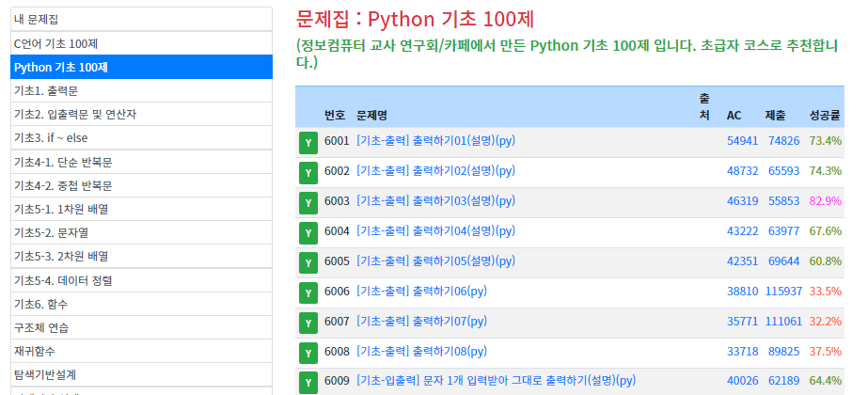Image resolution: width=868 pixels, height=395 pixels.
Task: Click submission count 63977
Action: coord(784,230)
